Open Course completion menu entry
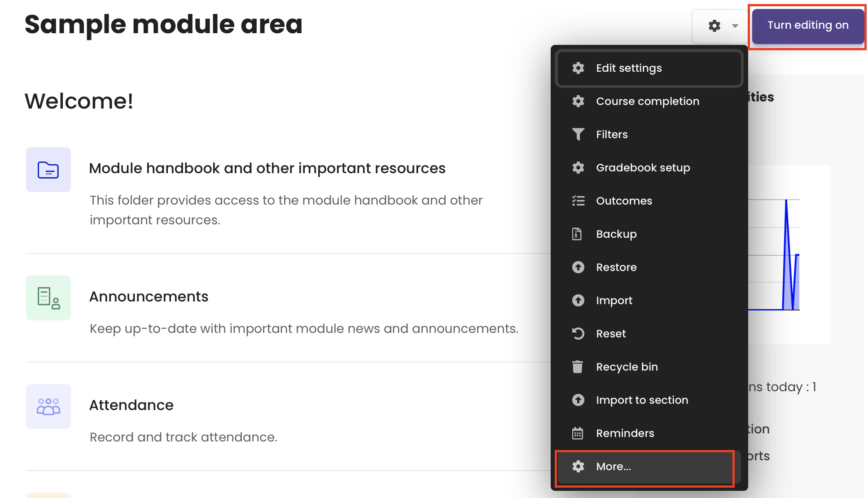The width and height of the screenshot is (868, 498). click(x=649, y=101)
